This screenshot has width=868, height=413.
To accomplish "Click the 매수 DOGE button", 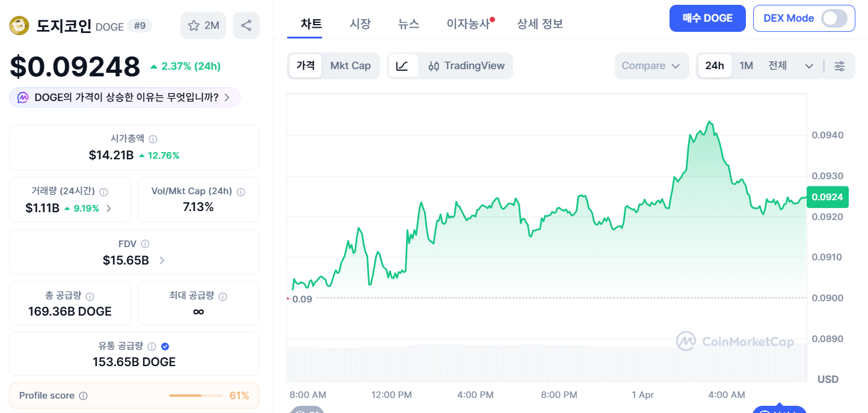I will (x=707, y=18).
